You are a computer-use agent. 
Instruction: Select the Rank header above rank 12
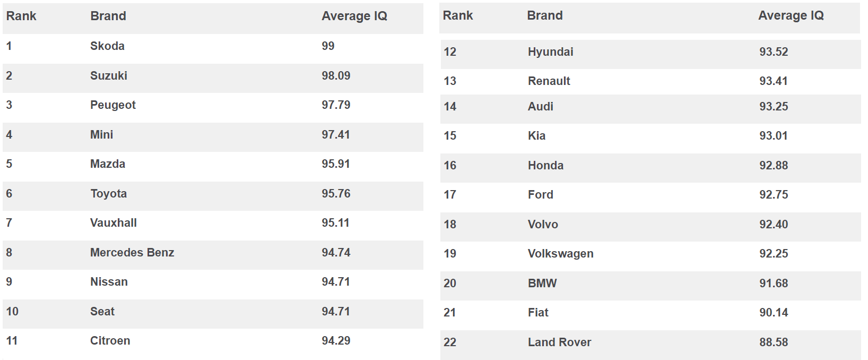(x=457, y=16)
